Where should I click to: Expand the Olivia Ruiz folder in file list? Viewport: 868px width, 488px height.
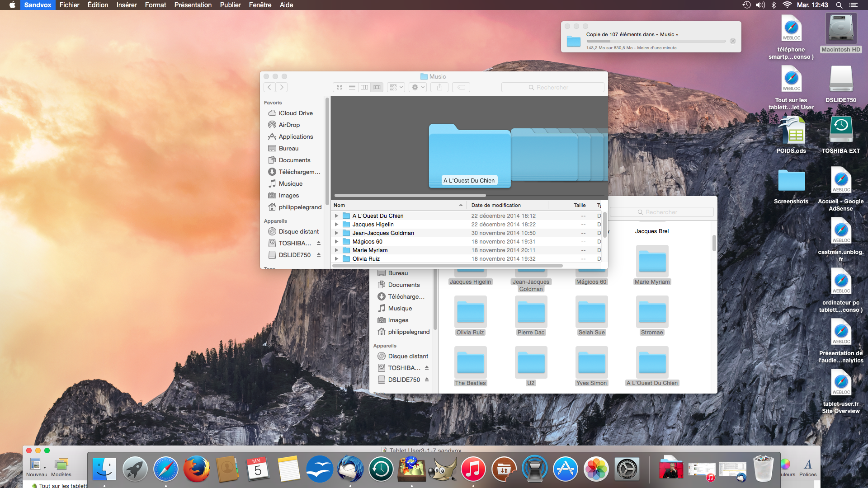336,258
